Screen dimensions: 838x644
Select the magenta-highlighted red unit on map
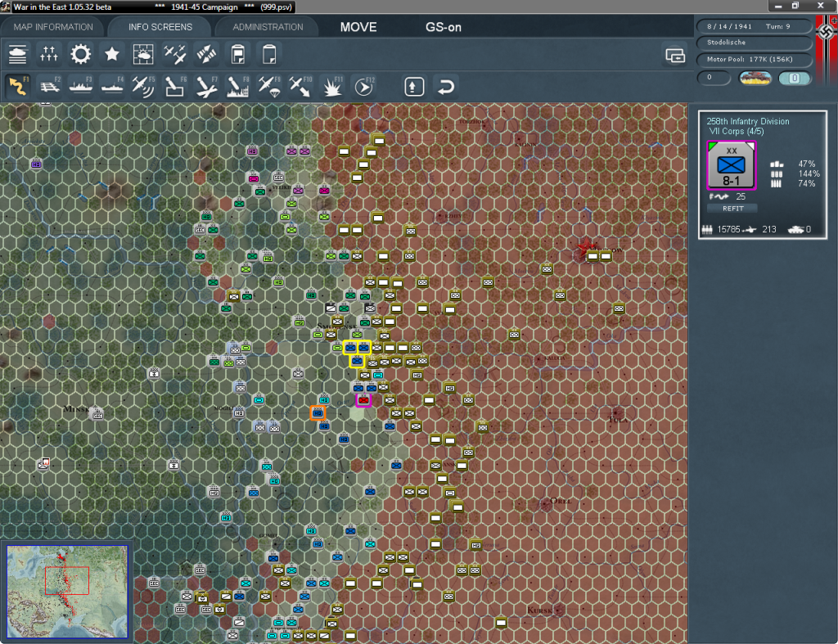point(363,400)
